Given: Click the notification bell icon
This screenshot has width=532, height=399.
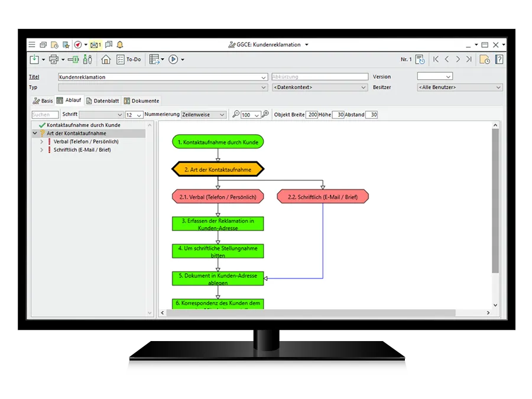Looking at the screenshot, I should 120,45.
